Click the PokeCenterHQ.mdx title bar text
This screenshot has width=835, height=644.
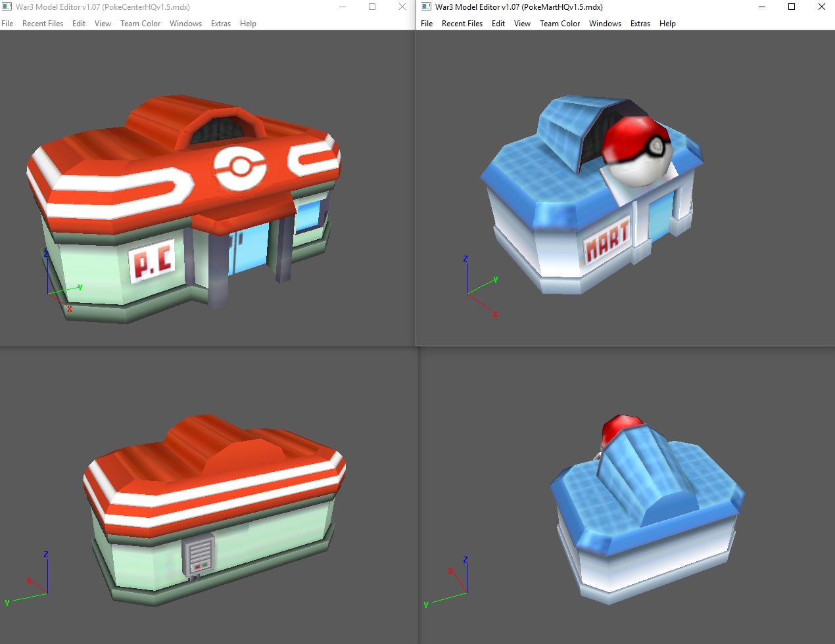(103, 7)
